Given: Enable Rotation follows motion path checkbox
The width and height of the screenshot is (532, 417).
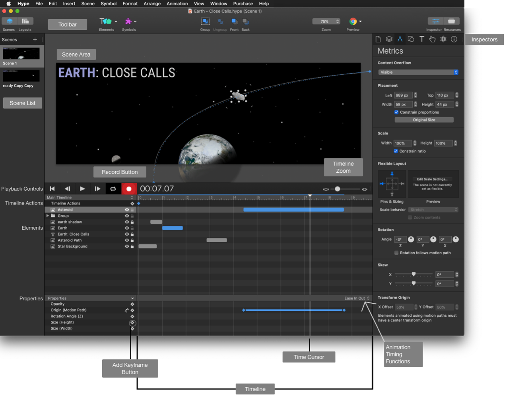Looking at the screenshot, I should tap(396, 253).
